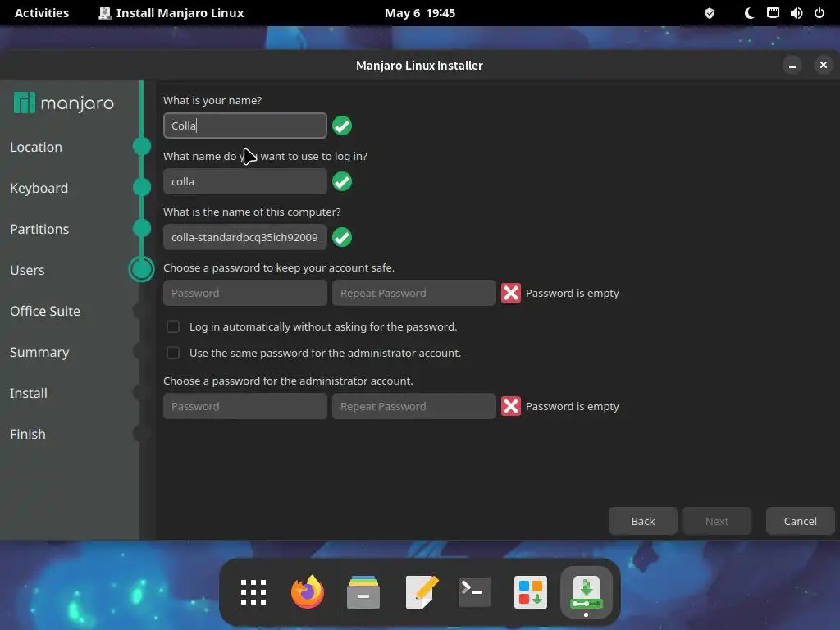Click the Partitions step progress dot
840x630 pixels.
141,228
